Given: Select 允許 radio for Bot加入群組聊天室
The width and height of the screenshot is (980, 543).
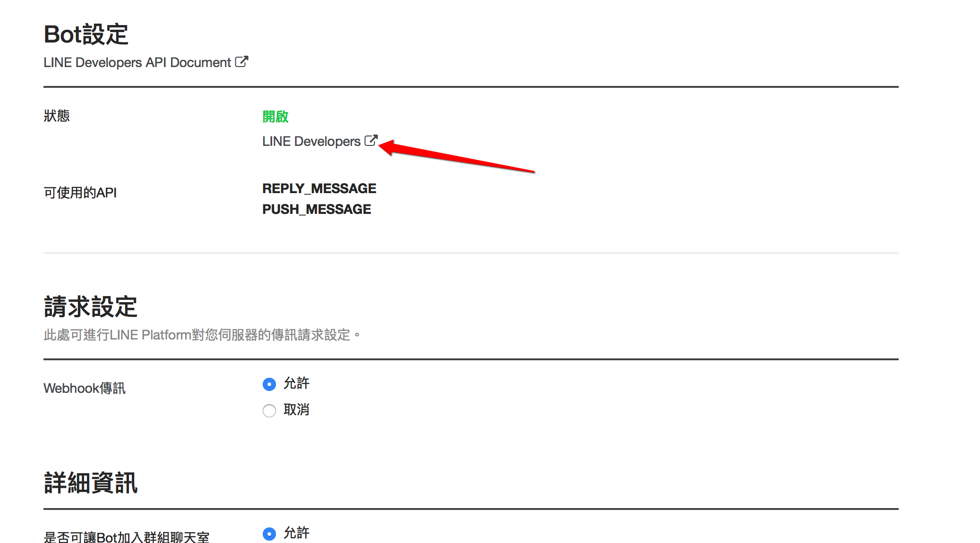Looking at the screenshot, I should (x=269, y=534).
